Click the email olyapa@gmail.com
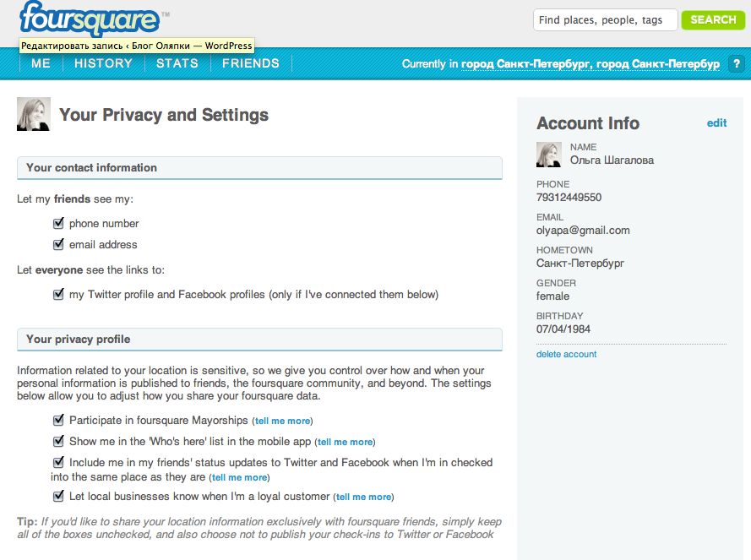The image size is (751, 560). pos(583,231)
